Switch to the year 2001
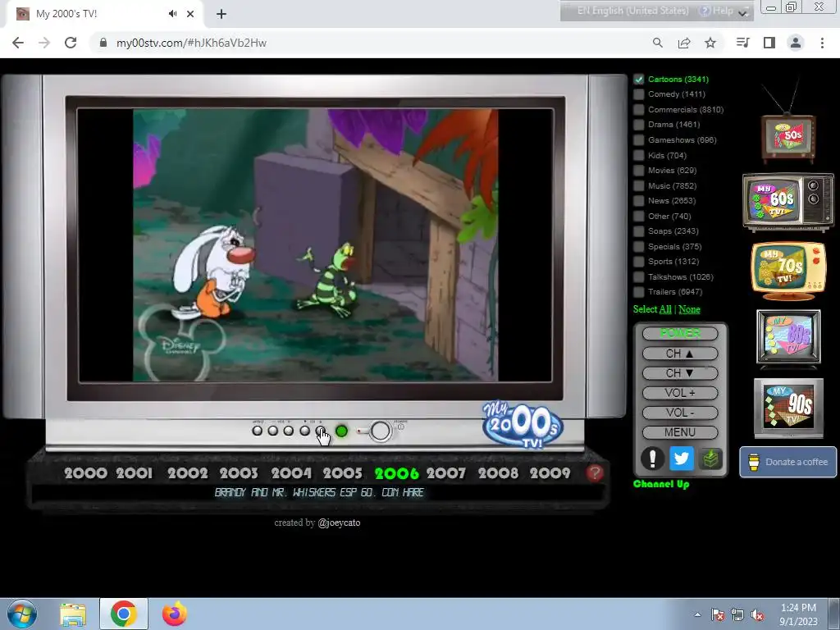840x630 pixels. [135, 473]
